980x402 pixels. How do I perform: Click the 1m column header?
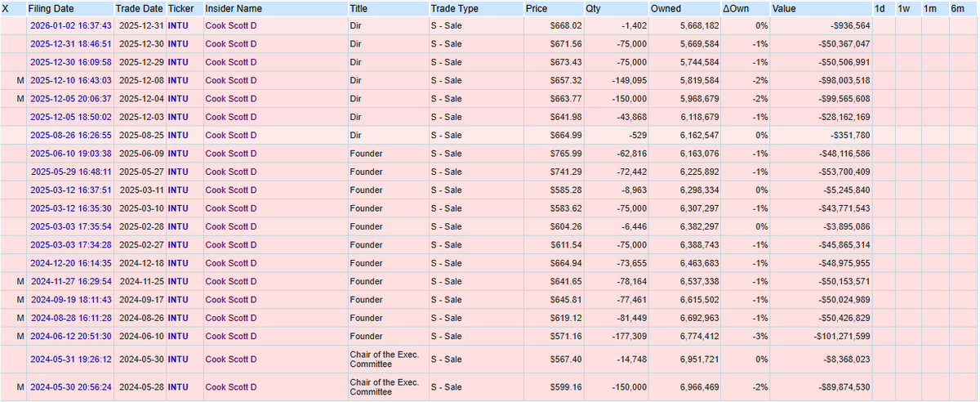pyautogui.click(x=930, y=8)
